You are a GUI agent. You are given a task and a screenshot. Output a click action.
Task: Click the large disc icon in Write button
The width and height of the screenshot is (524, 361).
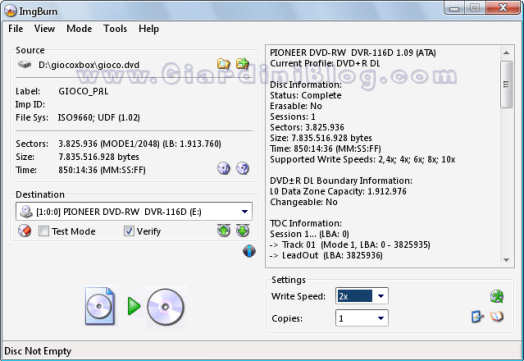pos(165,307)
